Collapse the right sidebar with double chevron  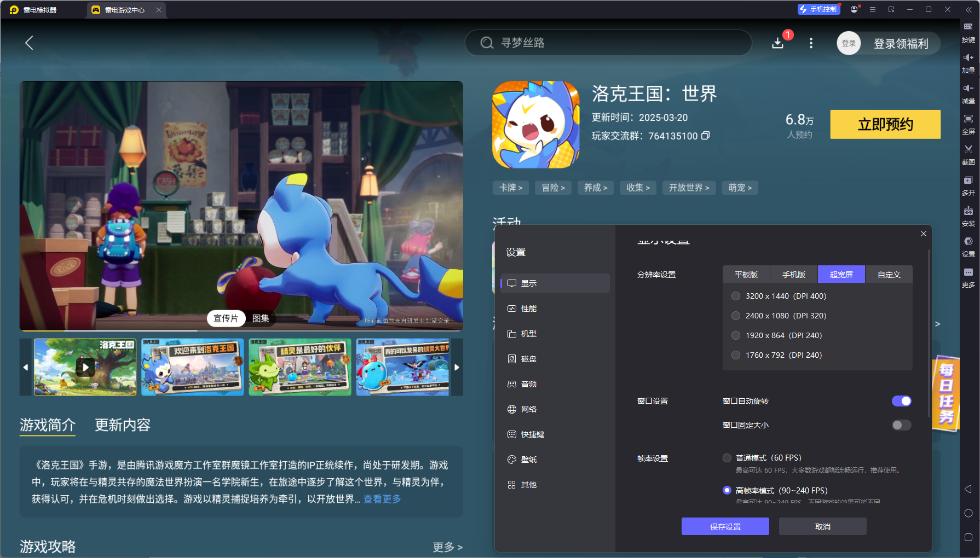968,9
